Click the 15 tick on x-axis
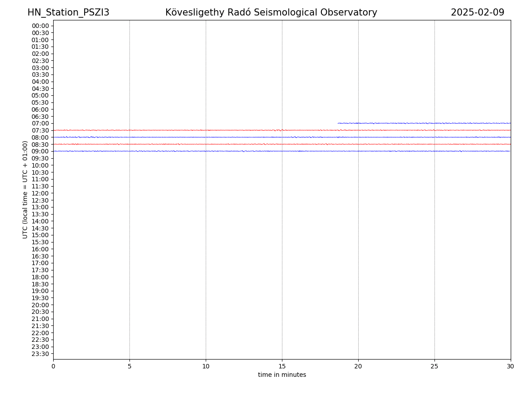 282,366
